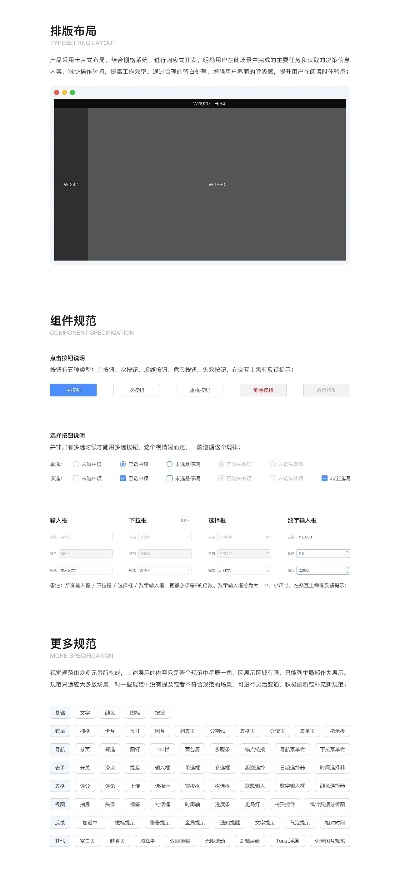Screen dimensions: 400x880
Task: Toggle the blue indeterminate dash checkbox
Action: click(324, 479)
